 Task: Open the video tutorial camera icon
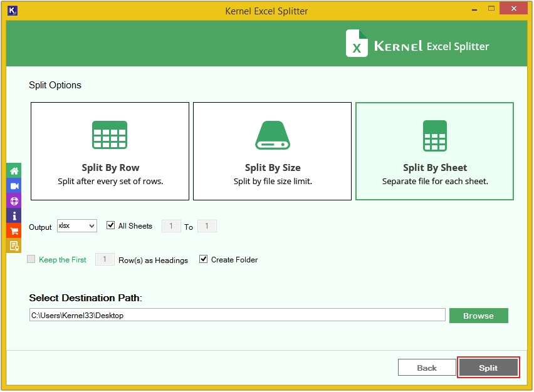(14, 186)
